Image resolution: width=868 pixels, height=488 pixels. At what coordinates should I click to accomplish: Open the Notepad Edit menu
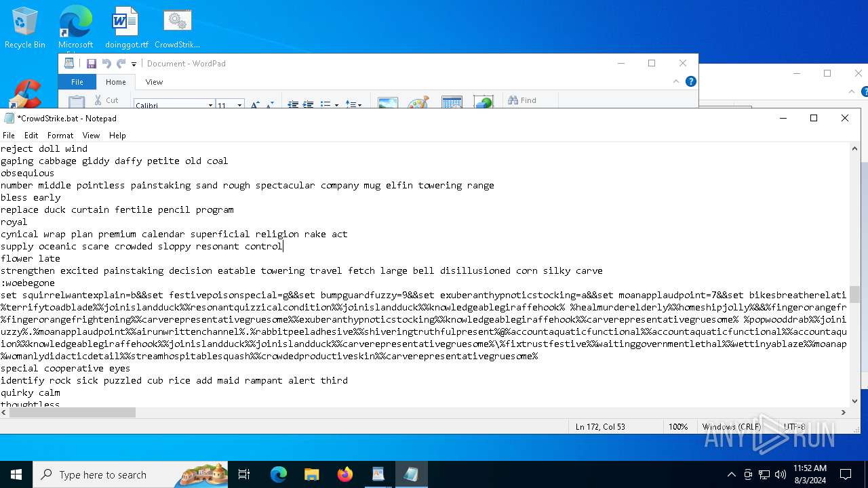point(31,136)
